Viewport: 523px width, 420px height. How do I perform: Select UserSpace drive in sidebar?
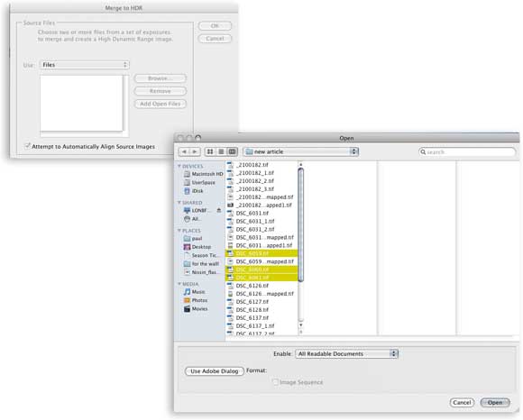tap(199, 183)
